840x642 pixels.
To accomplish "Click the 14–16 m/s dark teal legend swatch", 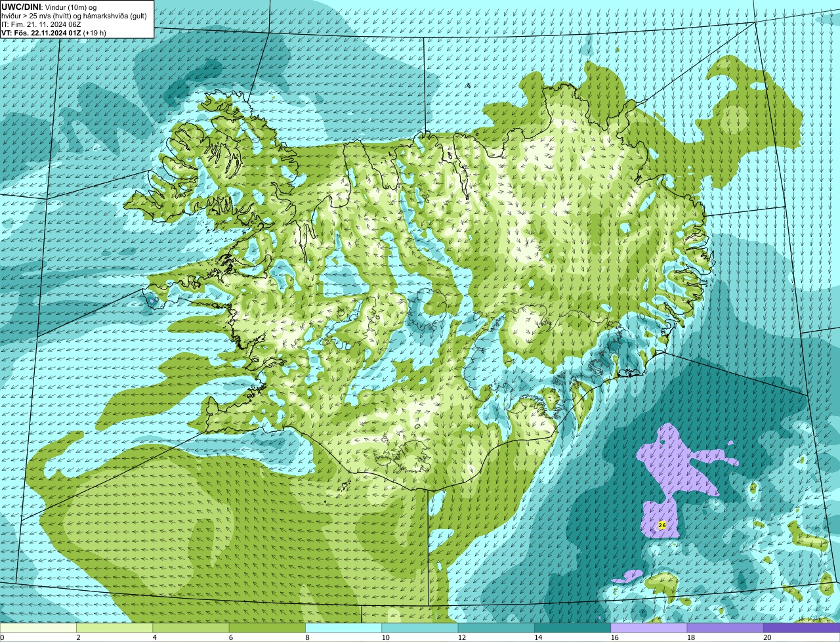I will [x=573, y=628].
